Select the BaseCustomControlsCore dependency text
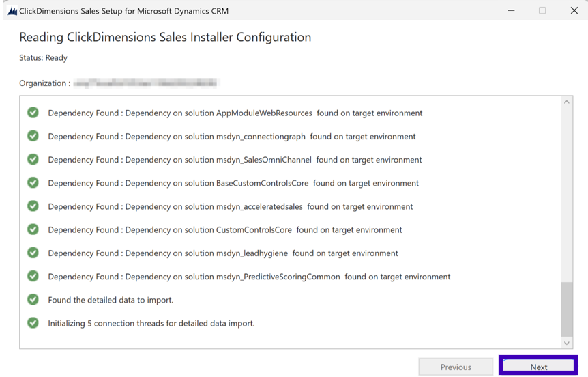 pos(233,183)
